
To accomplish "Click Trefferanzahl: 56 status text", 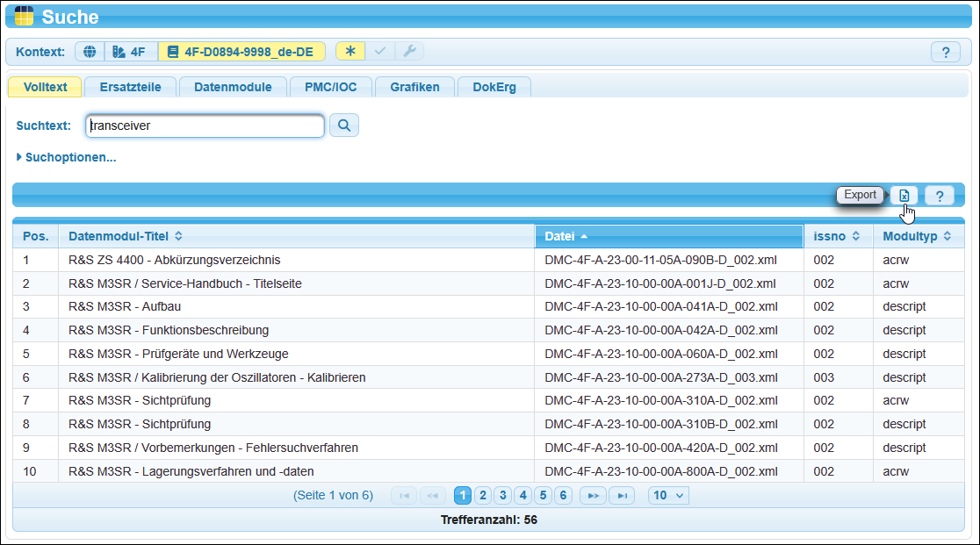I will 489,520.
